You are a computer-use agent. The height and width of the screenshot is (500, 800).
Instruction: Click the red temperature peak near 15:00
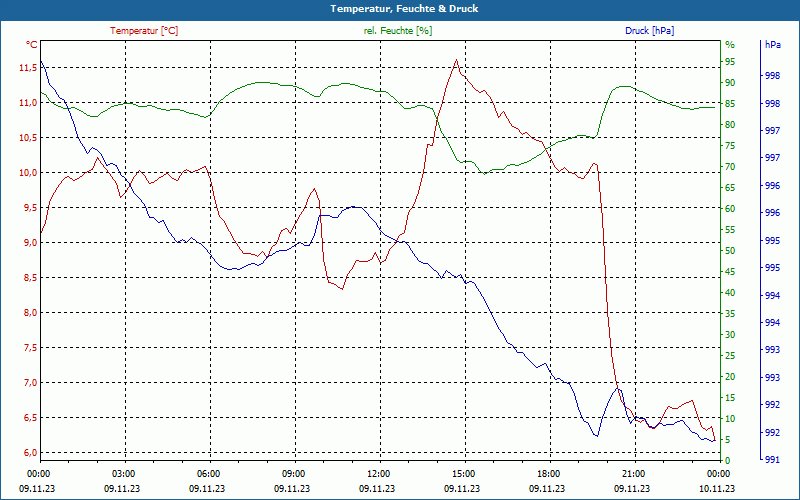tap(456, 60)
